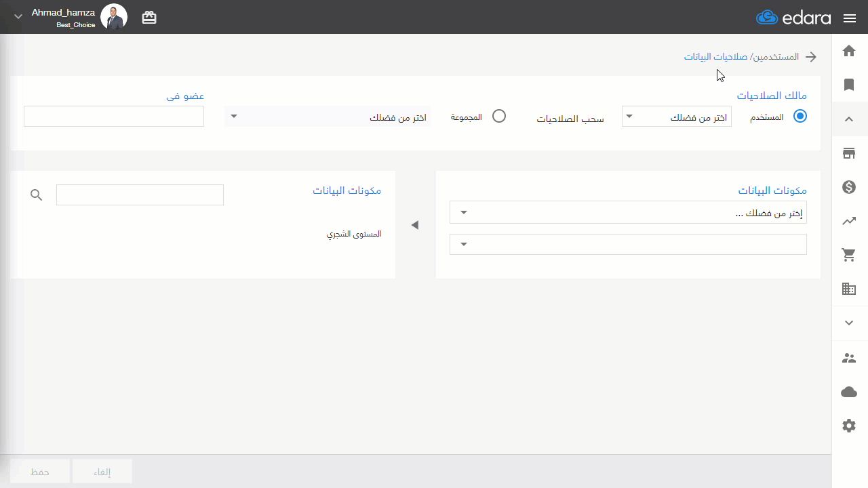Screen dimensions: 868x488
Task: Expand sidebar with the down chevron
Action: 849,323
